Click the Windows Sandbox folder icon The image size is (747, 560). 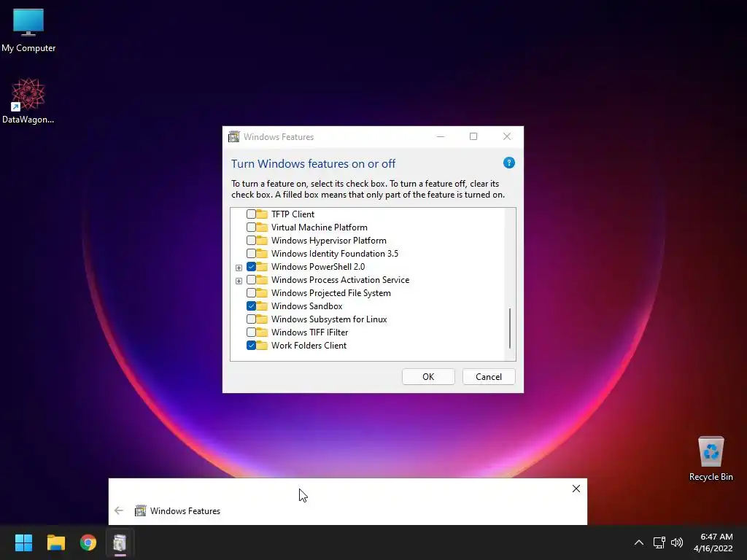tap(262, 306)
